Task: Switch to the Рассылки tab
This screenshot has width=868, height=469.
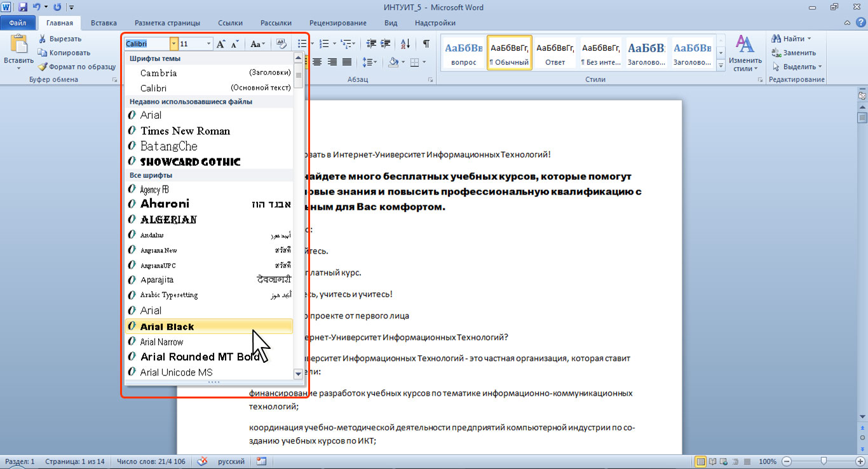Action: 276,23
